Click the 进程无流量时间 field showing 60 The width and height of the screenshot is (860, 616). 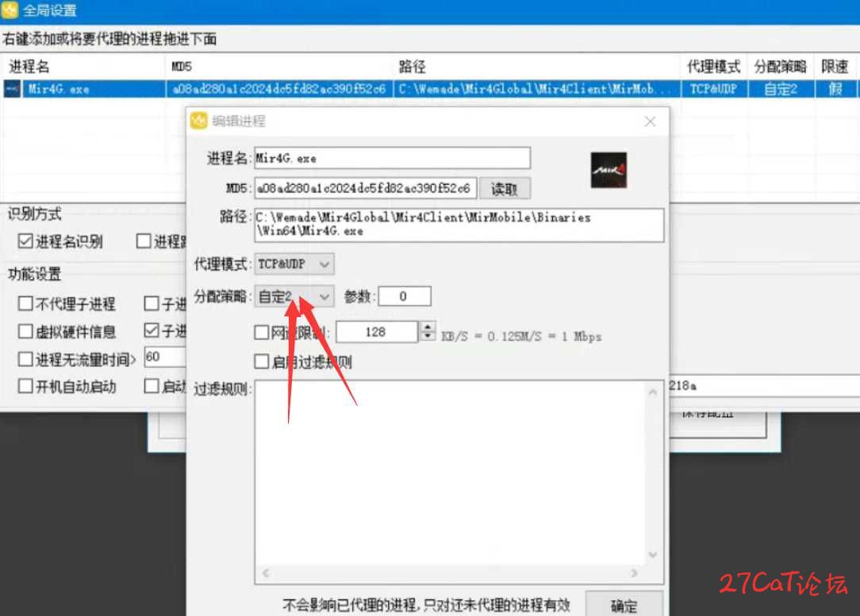(x=165, y=357)
